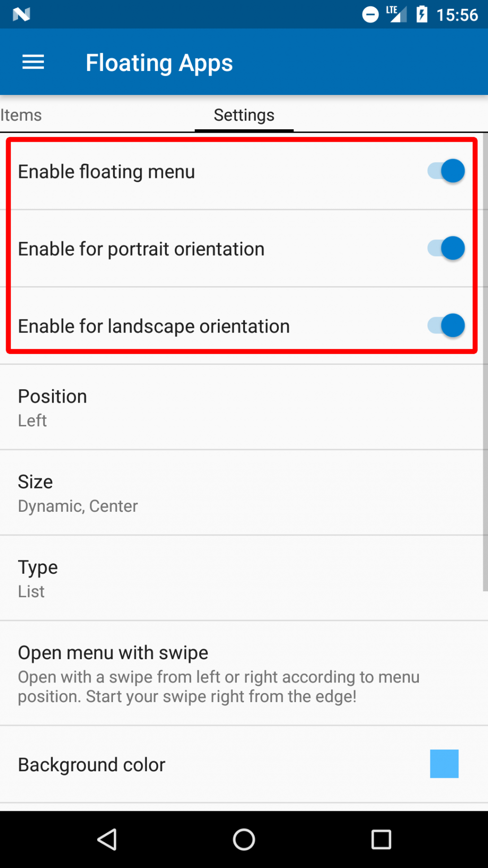The image size is (488, 868).
Task: Tap the back navigation button
Action: [107, 840]
